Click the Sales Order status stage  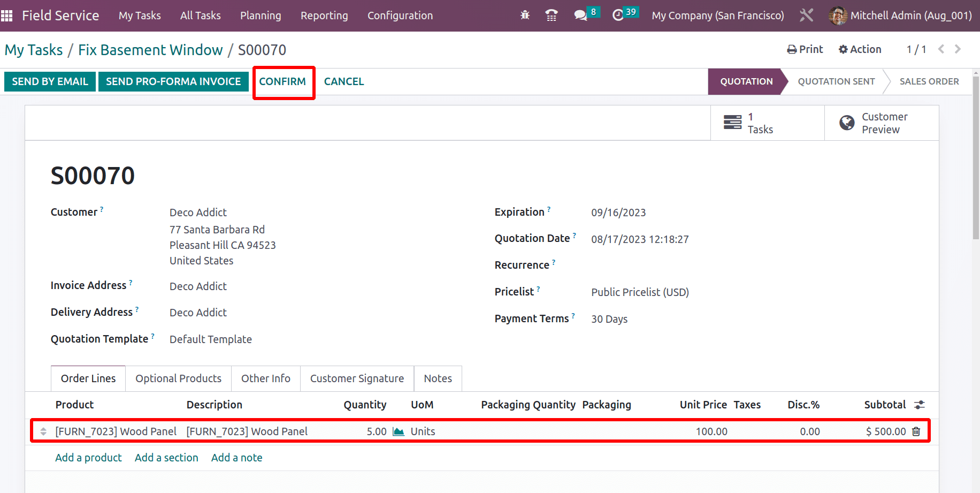pyautogui.click(x=929, y=81)
